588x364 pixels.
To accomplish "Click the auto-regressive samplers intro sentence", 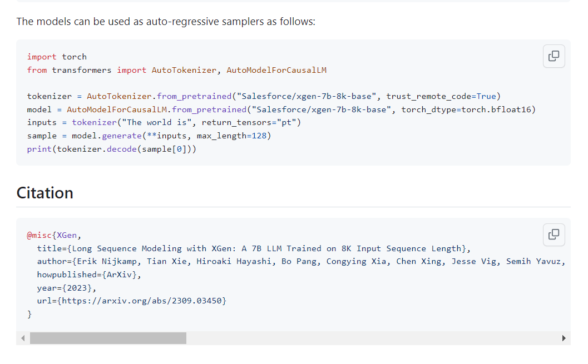I will (x=166, y=22).
